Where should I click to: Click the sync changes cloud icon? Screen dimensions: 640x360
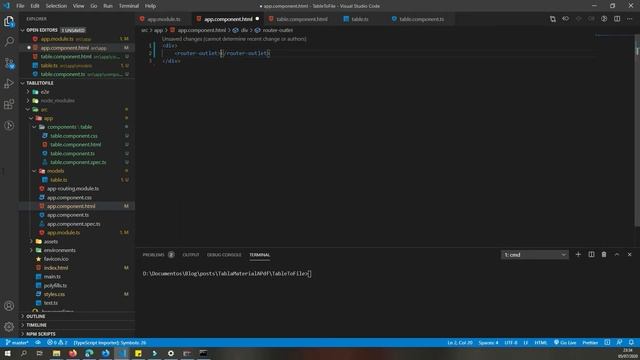tap(38, 342)
